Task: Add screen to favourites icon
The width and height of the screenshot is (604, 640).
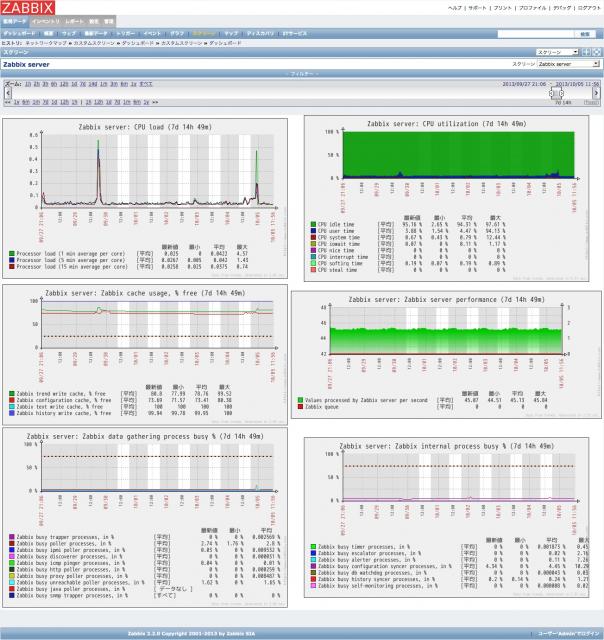Action: (586, 52)
